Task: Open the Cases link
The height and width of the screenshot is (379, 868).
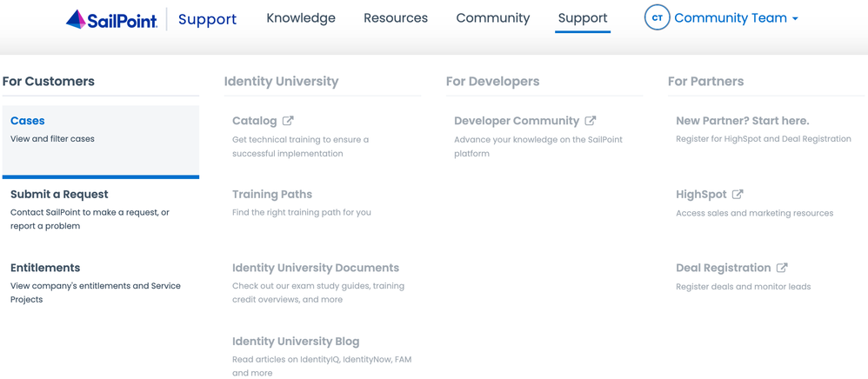Action: [x=28, y=121]
